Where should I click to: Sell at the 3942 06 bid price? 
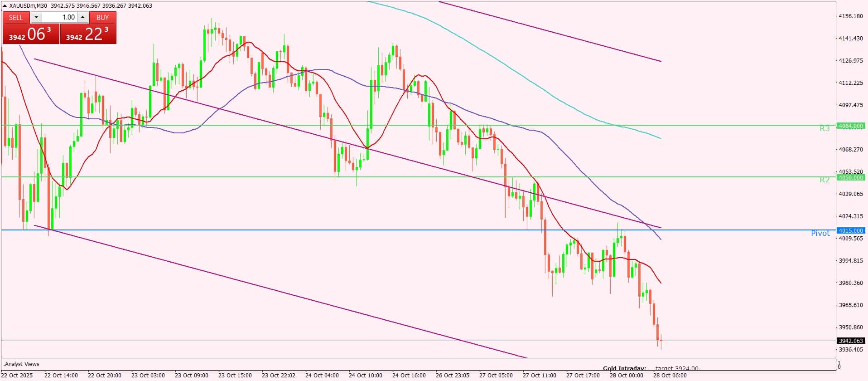tap(31, 34)
